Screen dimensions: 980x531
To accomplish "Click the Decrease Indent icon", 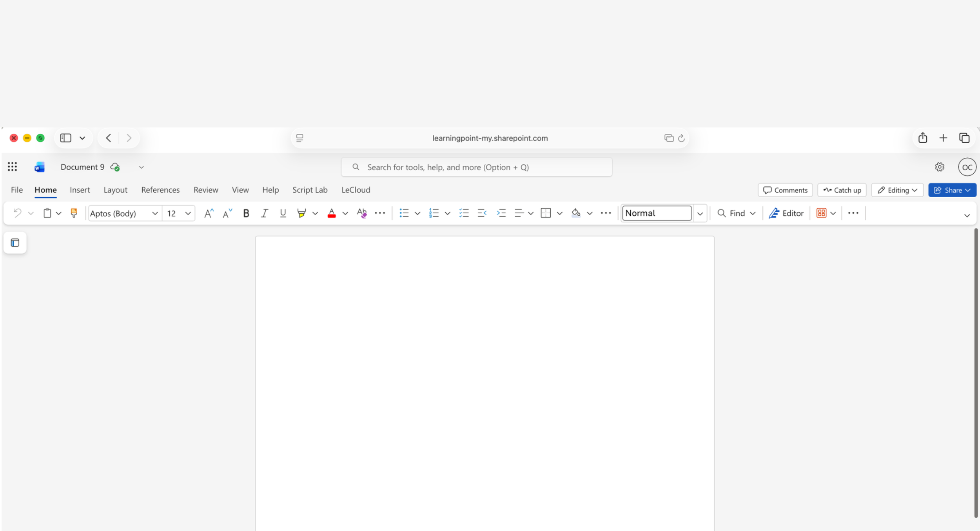I will tap(482, 213).
